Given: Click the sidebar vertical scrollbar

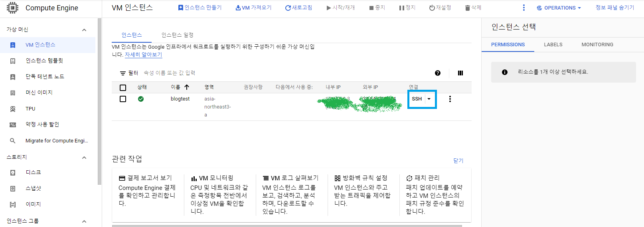Looking at the screenshot, I should (x=99, y=102).
